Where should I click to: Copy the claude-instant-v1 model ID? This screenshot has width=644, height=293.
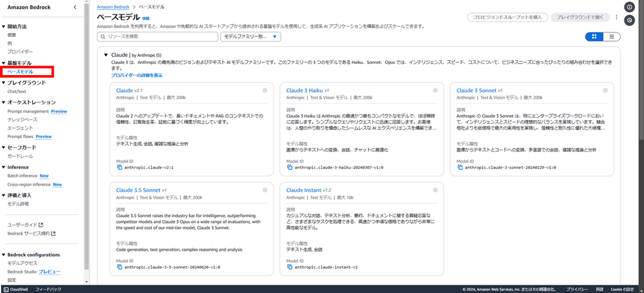(289, 267)
